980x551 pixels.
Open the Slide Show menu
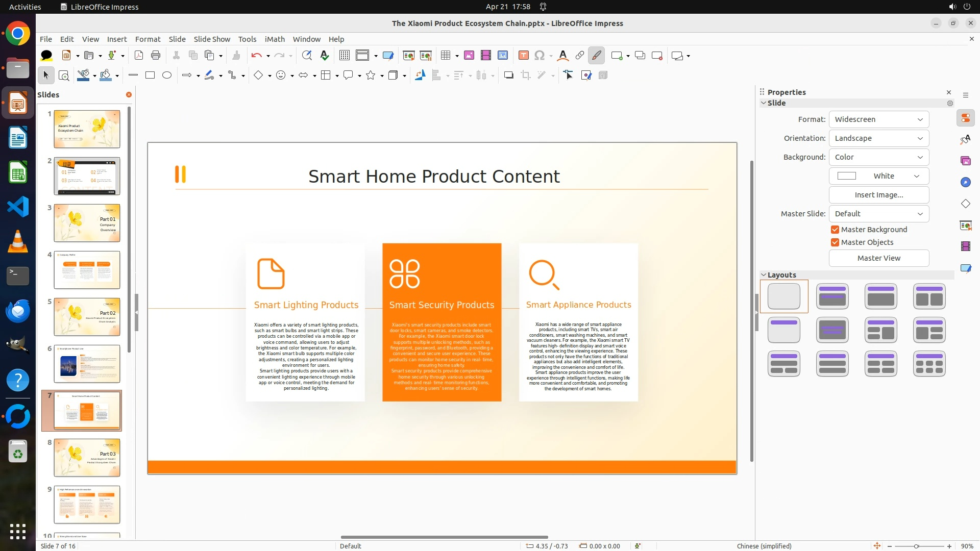[212, 39]
